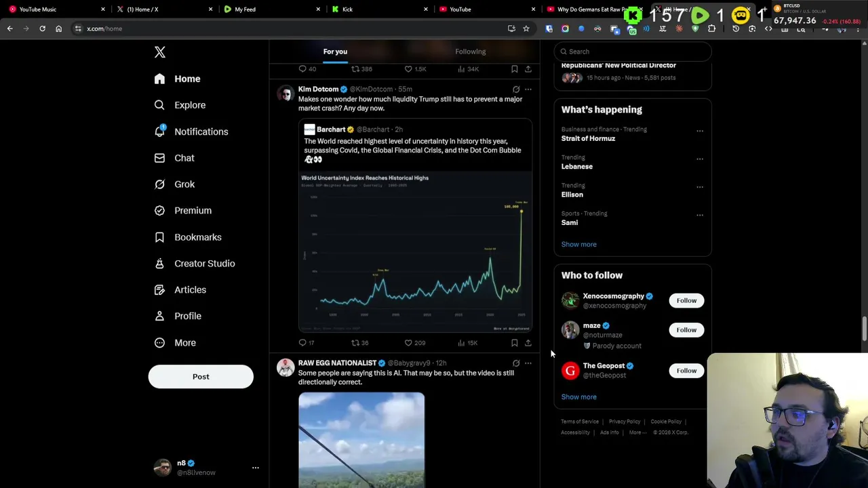The image size is (868, 488).
Task: Follow Xenocosmography
Action: (x=686, y=300)
